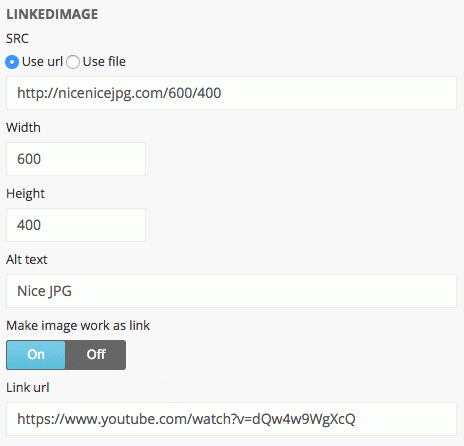Click into the Height field showing 400
This screenshot has width=464, height=446.
coord(76,225)
